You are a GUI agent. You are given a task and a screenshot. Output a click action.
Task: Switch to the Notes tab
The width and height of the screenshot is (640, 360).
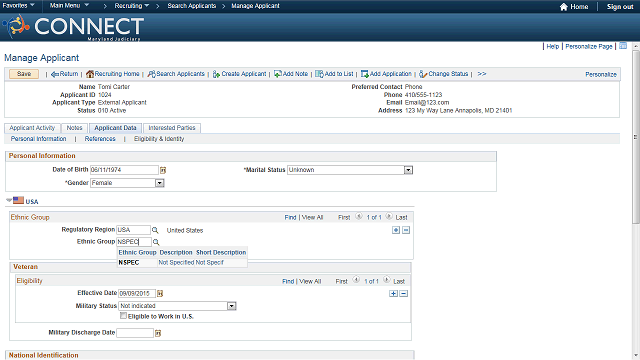74,128
